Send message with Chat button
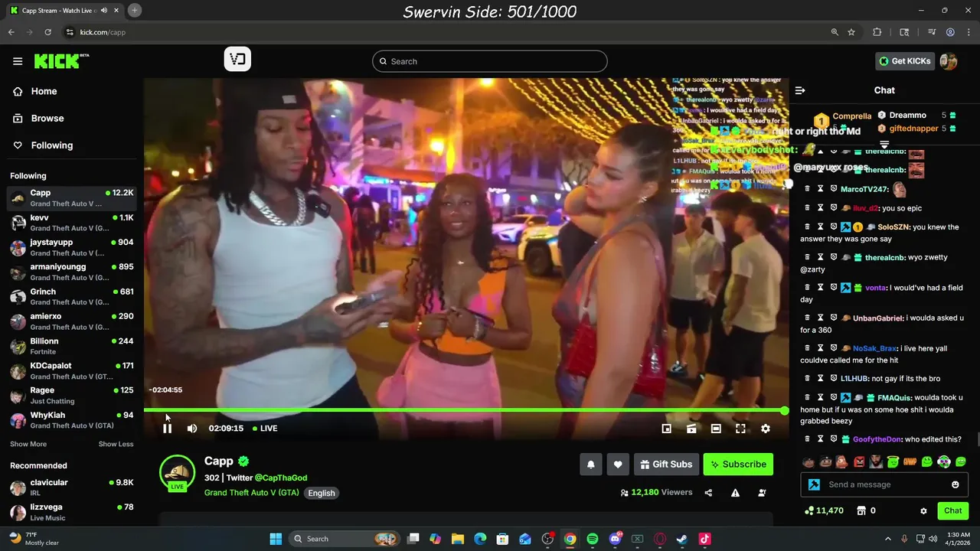The width and height of the screenshot is (980, 551). (952, 510)
